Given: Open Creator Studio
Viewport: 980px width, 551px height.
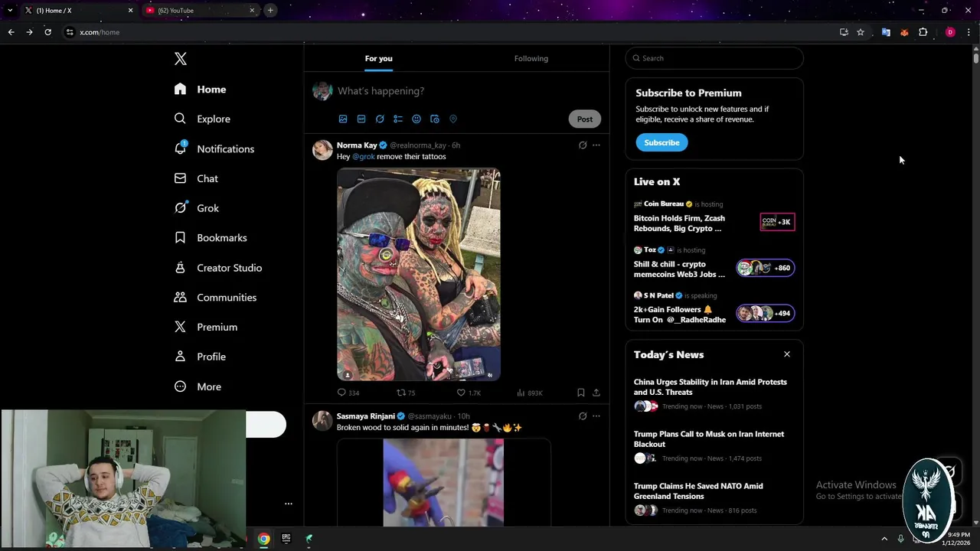Looking at the screenshot, I should tap(218, 268).
